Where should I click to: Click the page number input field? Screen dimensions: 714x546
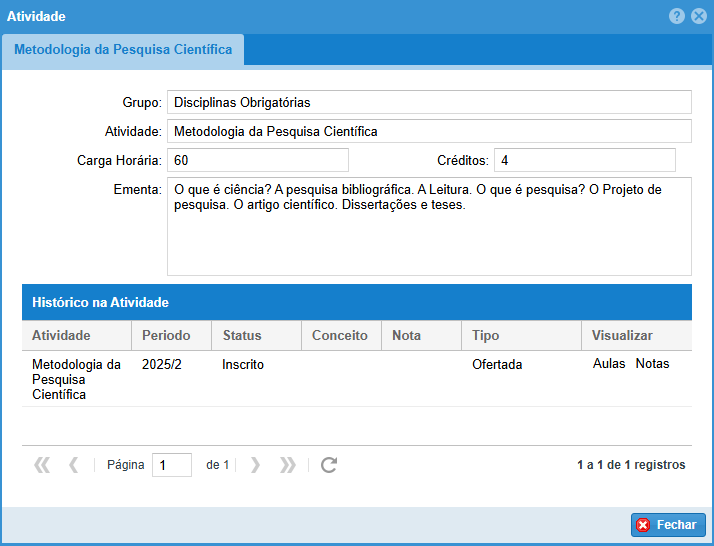(171, 465)
